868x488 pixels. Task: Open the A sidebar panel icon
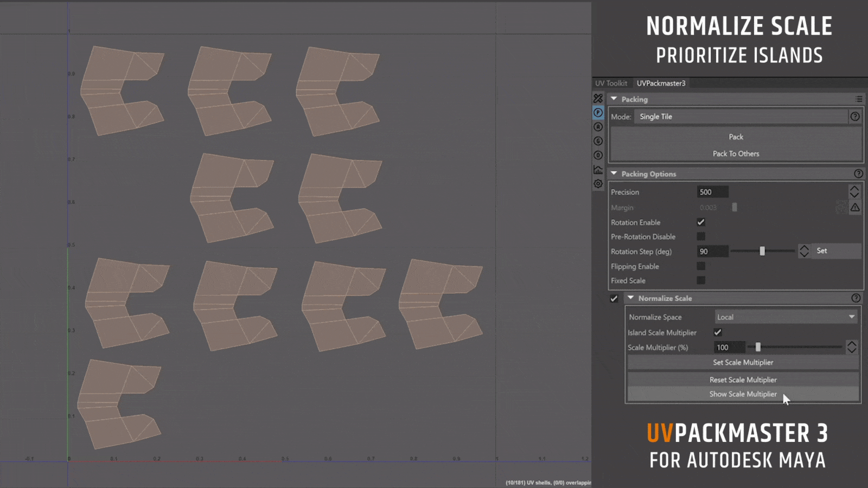597,127
